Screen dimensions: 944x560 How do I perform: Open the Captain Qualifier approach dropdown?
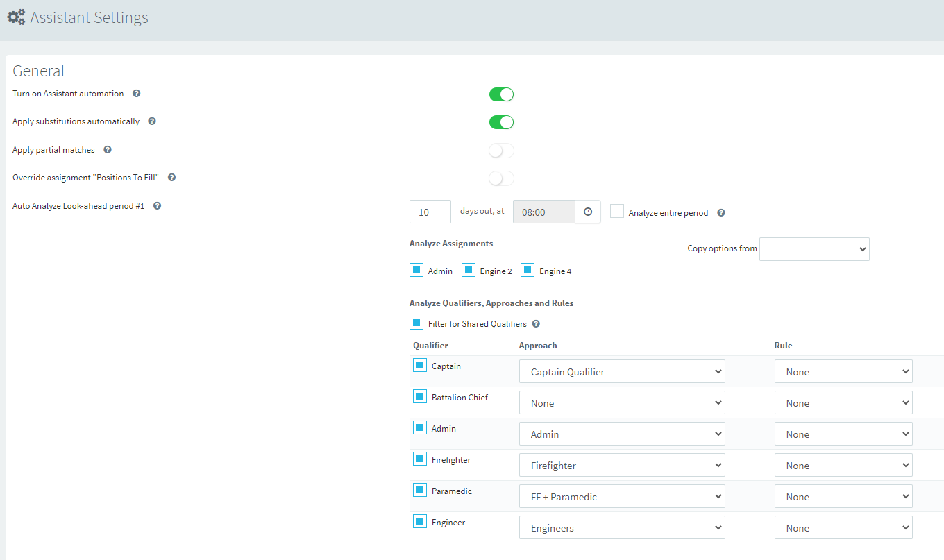click(x=622, y=371)
